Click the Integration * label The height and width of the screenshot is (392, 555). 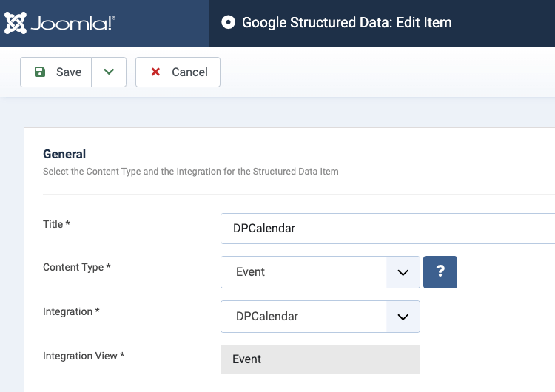[x=71, y=311]
